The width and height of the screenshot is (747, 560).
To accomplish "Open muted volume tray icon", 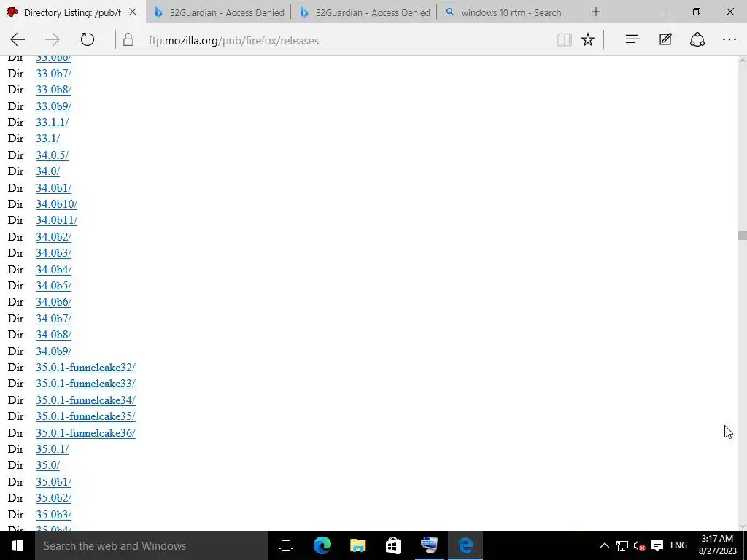I will 639,545.
